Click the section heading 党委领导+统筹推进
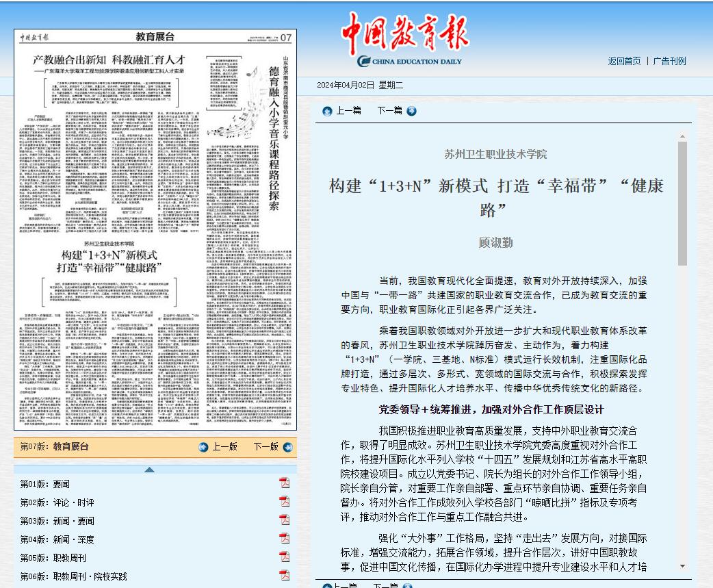The height and width of the screenshot is (588, 713). 491,410
